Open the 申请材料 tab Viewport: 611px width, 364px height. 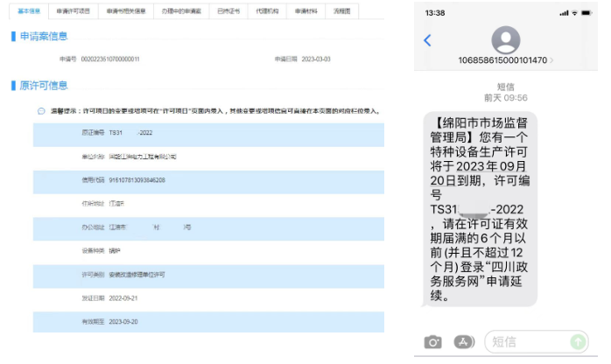click(305, 10)
